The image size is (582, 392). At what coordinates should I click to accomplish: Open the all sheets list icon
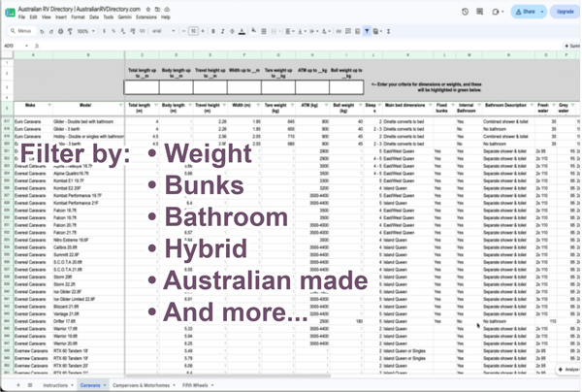coord(30,385)
